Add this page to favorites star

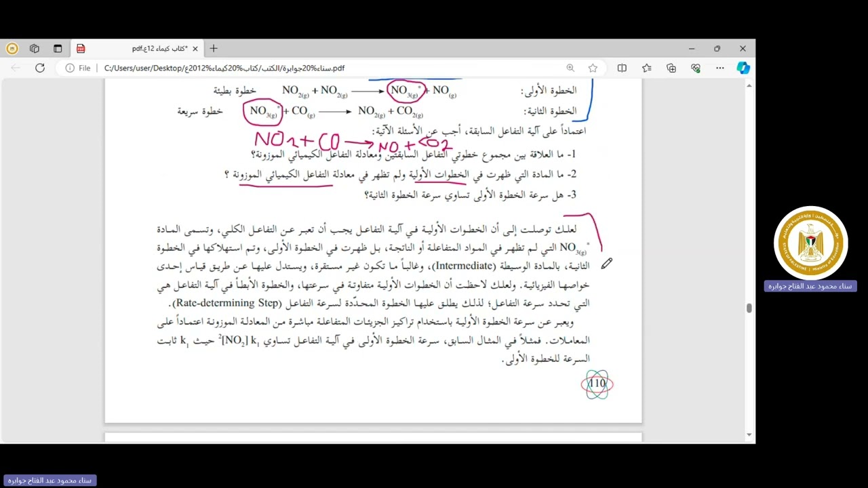593,68
